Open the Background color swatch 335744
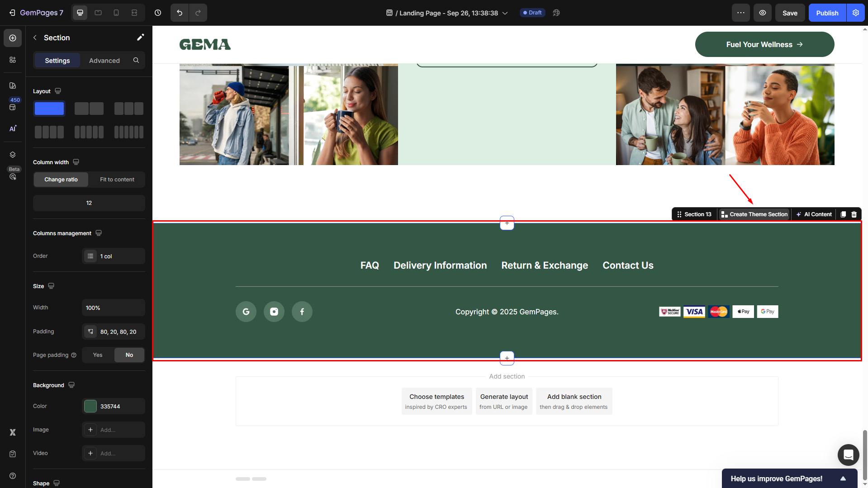868x488 pixels. click(x=90, y=406)
